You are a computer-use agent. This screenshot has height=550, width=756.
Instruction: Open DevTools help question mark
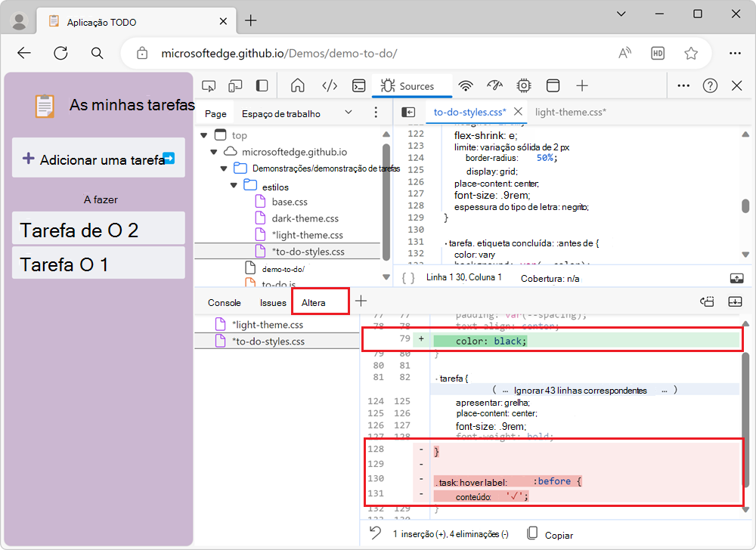tap(710, 86)
